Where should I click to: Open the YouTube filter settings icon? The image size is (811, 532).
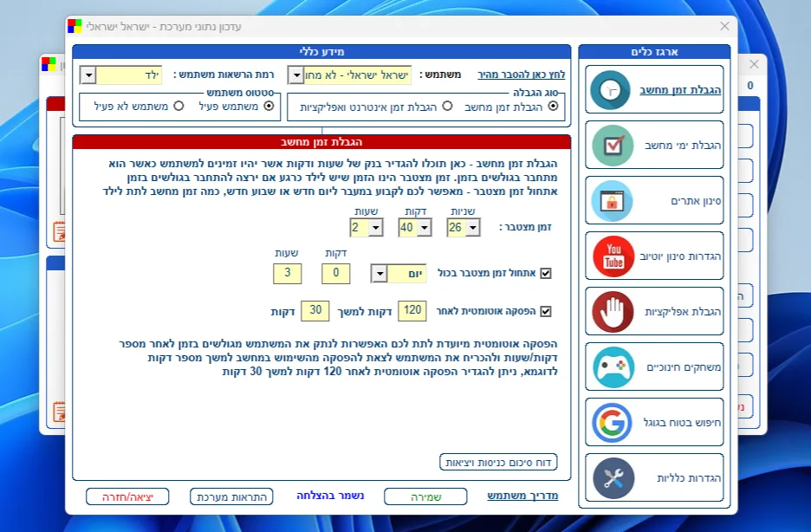613,256
